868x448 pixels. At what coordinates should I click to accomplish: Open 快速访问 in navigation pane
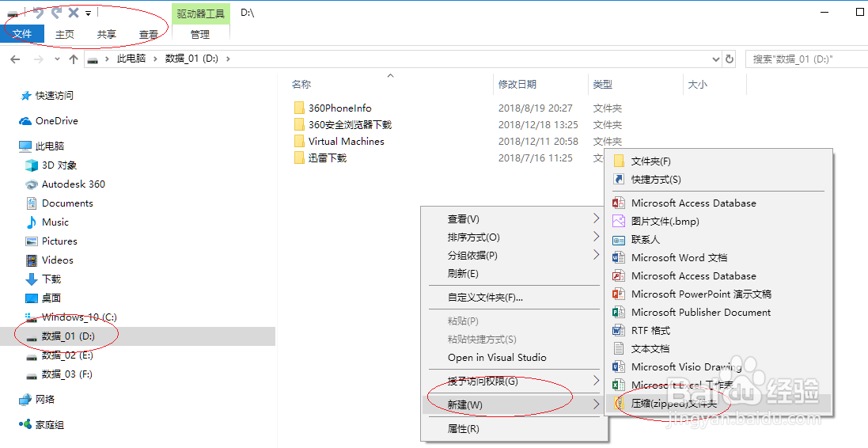tap(55, 95)
